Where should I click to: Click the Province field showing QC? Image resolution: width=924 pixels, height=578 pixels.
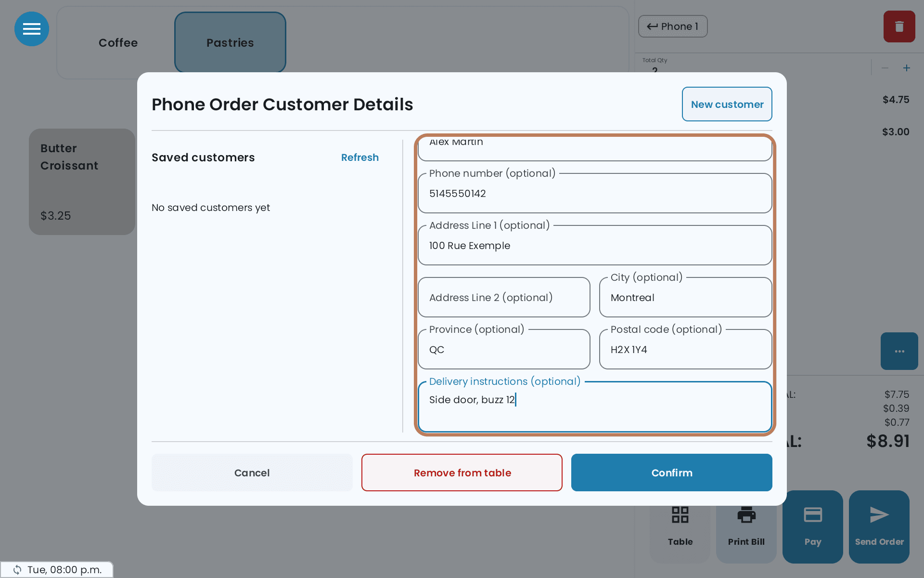504,349
